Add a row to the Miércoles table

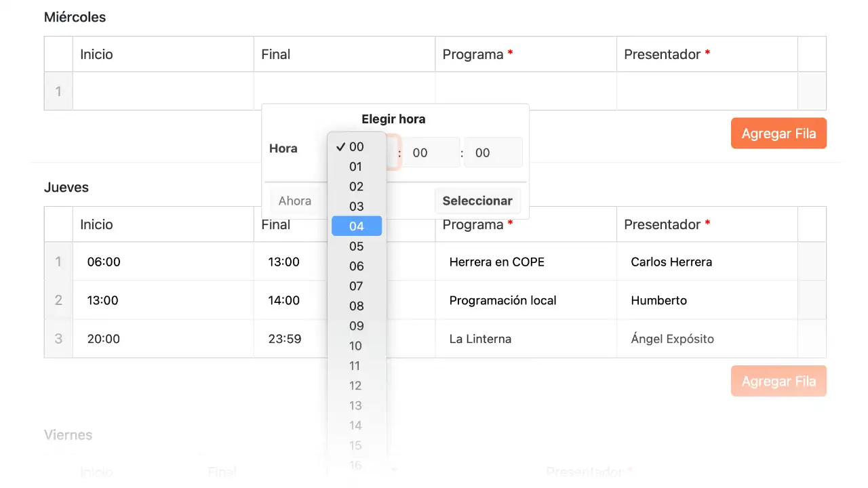click(778, 134)
